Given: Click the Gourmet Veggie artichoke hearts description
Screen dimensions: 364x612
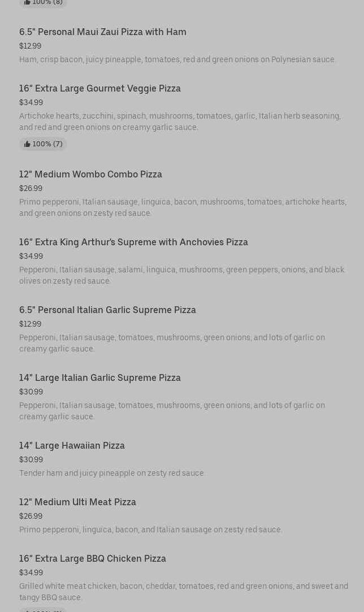Looking at the screenshot, I should click(x=180, y=122).
